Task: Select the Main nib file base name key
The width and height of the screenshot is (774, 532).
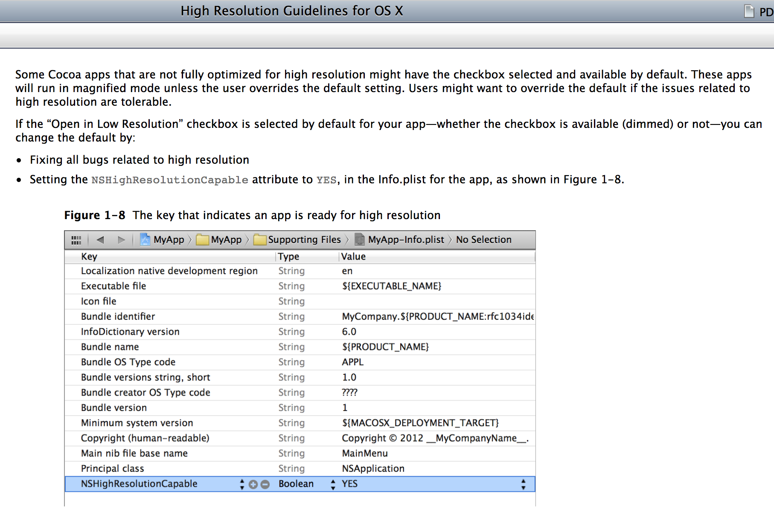Action: (x=134, y=454)
